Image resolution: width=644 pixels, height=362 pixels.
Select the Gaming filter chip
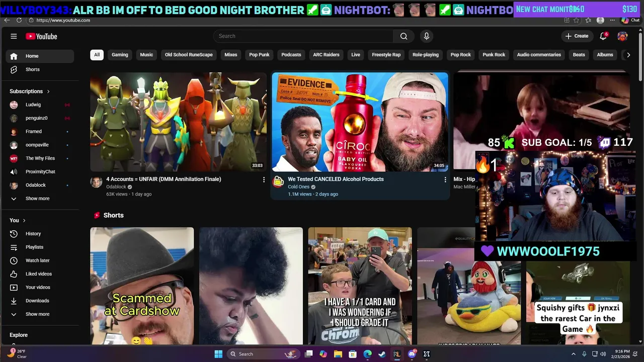(120, 55)
